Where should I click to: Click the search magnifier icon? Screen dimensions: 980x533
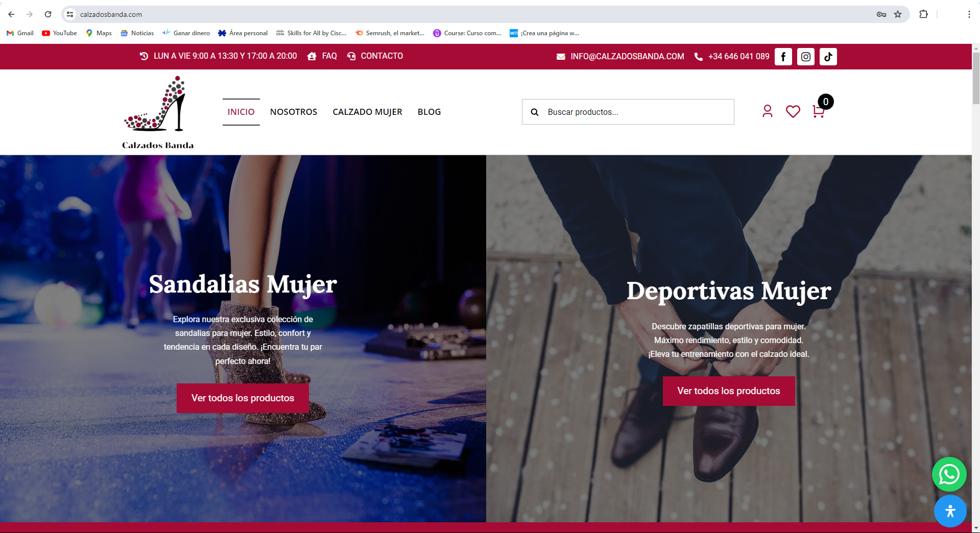535,112
